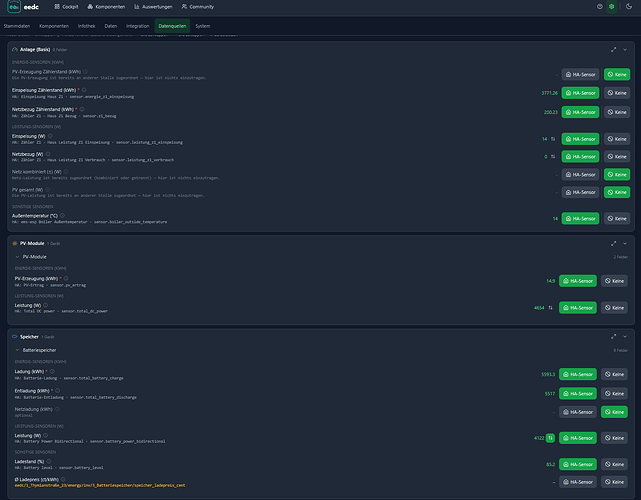Click the eedc logo icon
The height and width of the screenshot is (500, 641).
tap(14, 7)
